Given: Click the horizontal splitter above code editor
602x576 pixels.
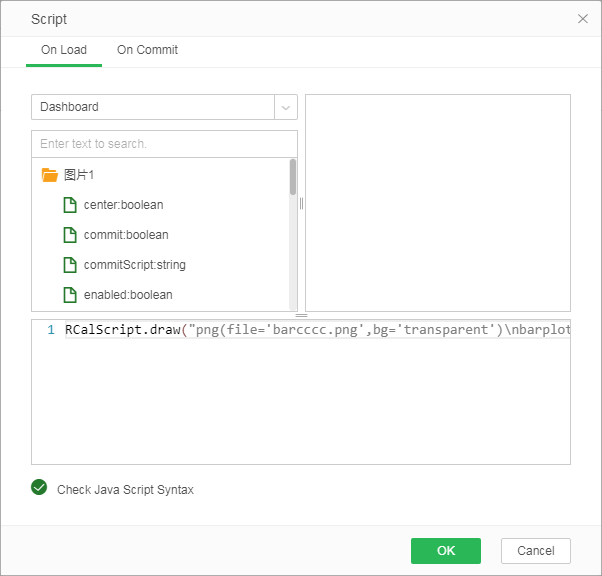Looking at the screenshot, I should tap(301, 315).
